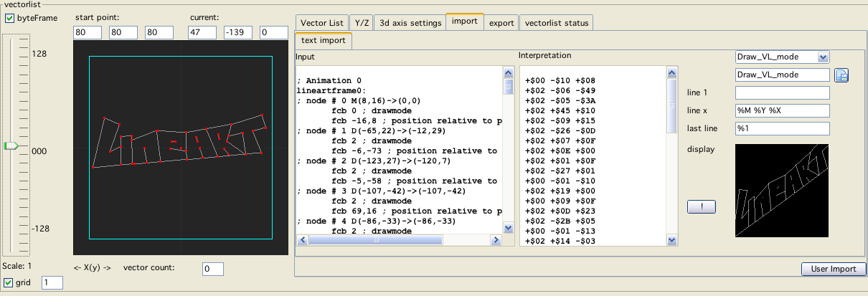Click Interpretation pane scroll-down arrow
Screen dimensions: 868x296
click(672, 241)
